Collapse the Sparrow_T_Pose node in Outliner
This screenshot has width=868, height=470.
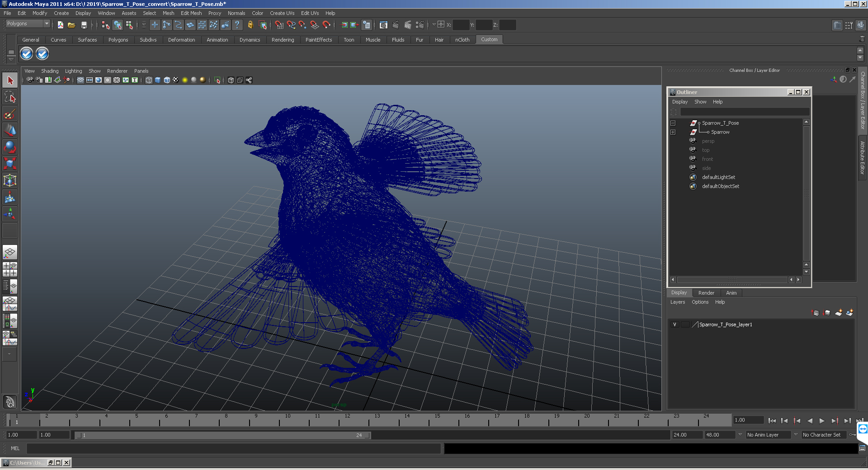click(673, 123)
